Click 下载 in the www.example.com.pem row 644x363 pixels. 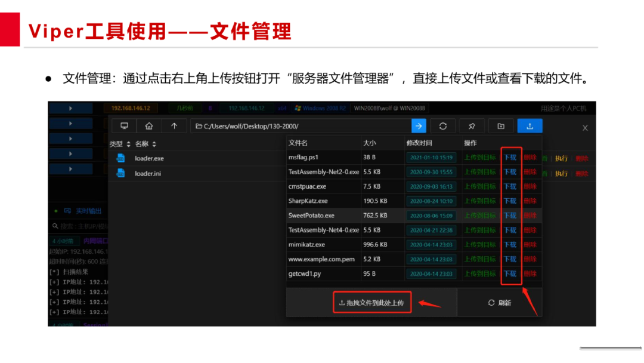click(x=510, y=259)
